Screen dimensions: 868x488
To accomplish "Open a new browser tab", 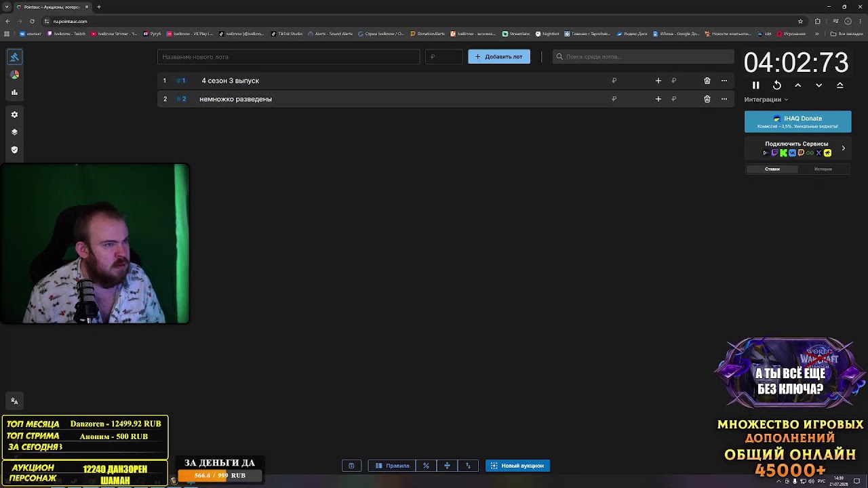I will (x=99, y=7).
